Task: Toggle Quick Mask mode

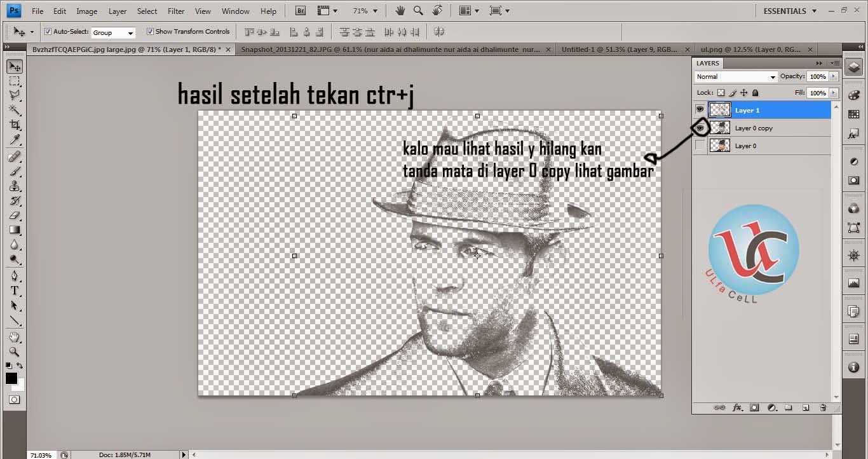Action: (x=14, y=400)
